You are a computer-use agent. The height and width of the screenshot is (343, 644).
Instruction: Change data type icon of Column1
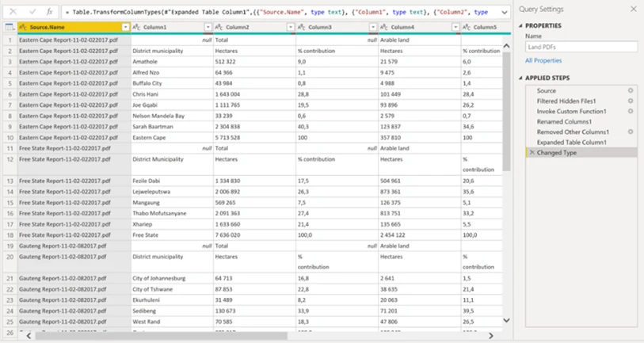point(137,27)
